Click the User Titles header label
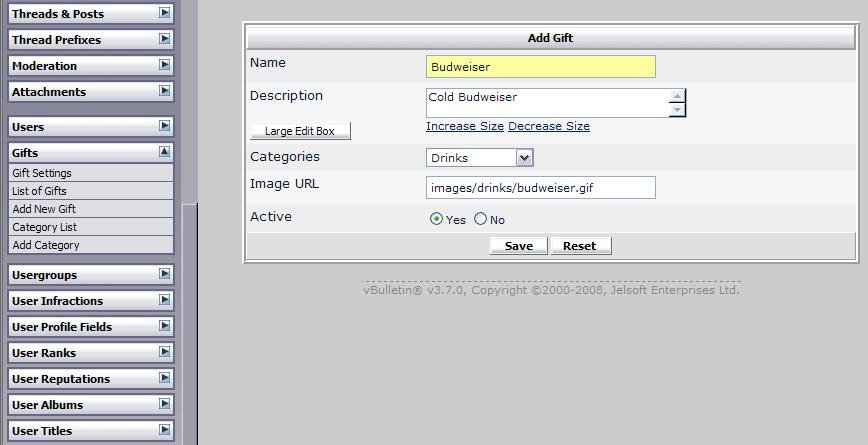 coord(42,431)
